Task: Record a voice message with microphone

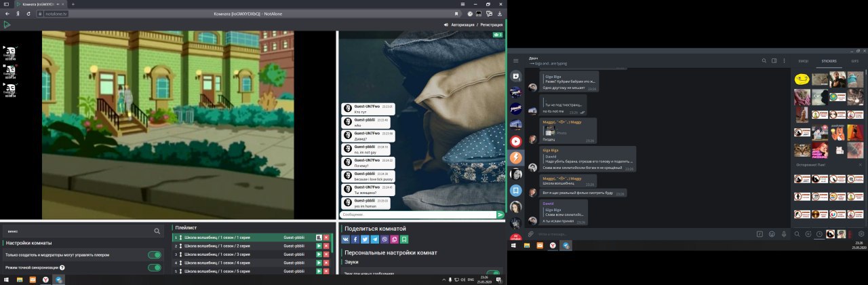Action: coord(784,233)
